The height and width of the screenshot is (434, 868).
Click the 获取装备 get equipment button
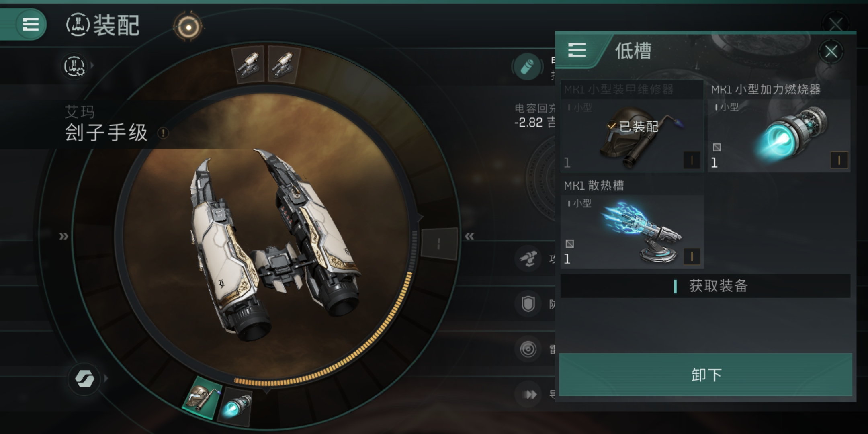coord(706,286)
